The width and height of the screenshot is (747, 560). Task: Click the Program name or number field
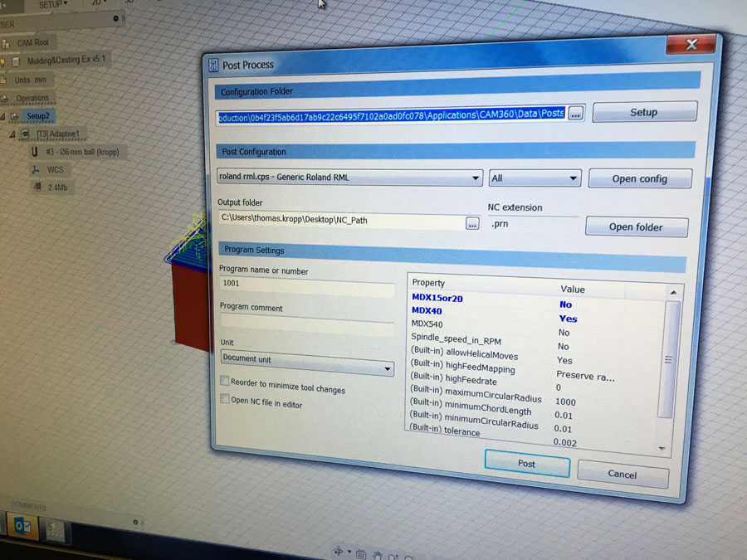[x=307, y=286]
